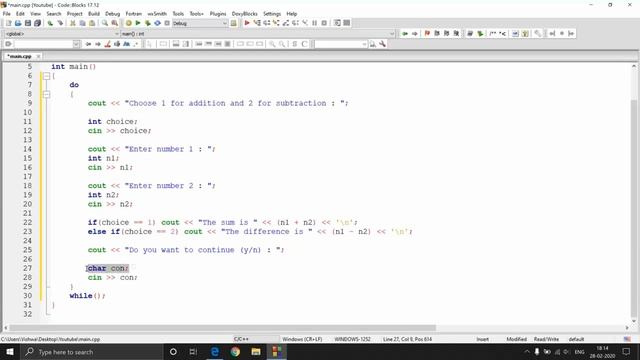
Task: Open the Debug menu
Action: pyautogui.click(x=113, y=13)
